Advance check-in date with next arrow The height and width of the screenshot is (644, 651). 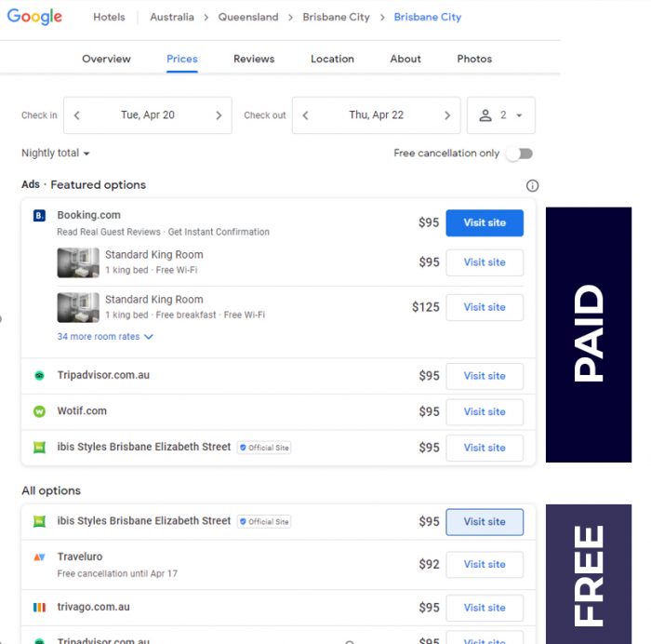coord(219,115)
